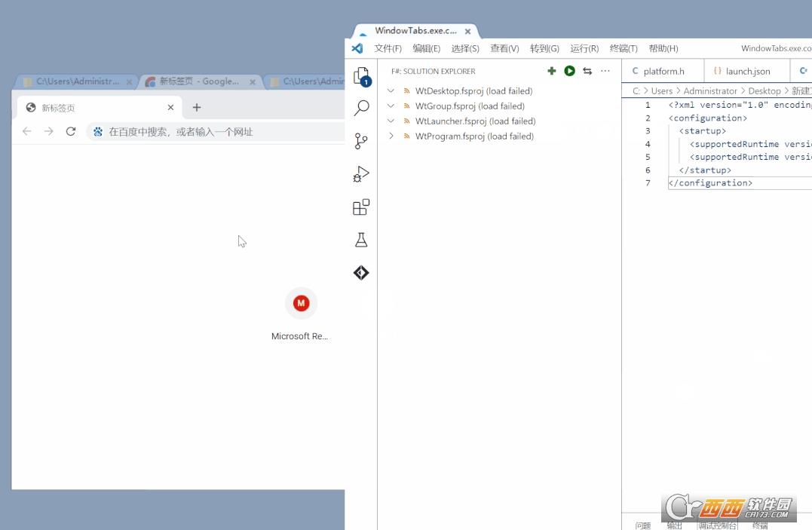
Task: Select WtProgram.fsproj (load failed) row
Action: pyautogui.click(x=499, y=136)
